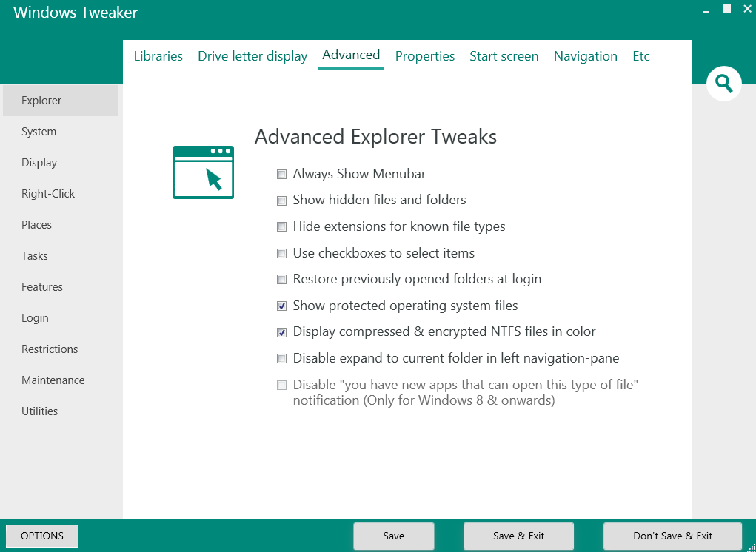This screenshot has width=756, height=552.
Task: Click the Save button
Action: tap(393, 536)
